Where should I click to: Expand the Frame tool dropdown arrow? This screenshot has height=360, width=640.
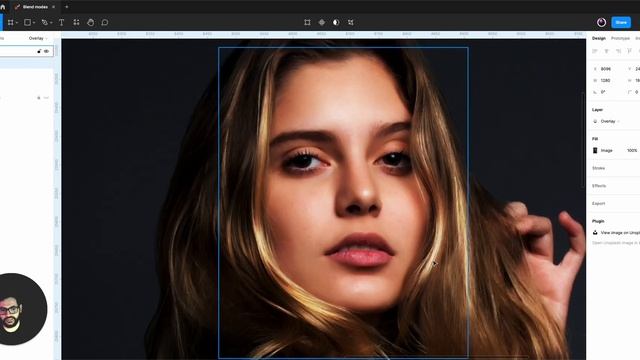click(x=17, y=23)
